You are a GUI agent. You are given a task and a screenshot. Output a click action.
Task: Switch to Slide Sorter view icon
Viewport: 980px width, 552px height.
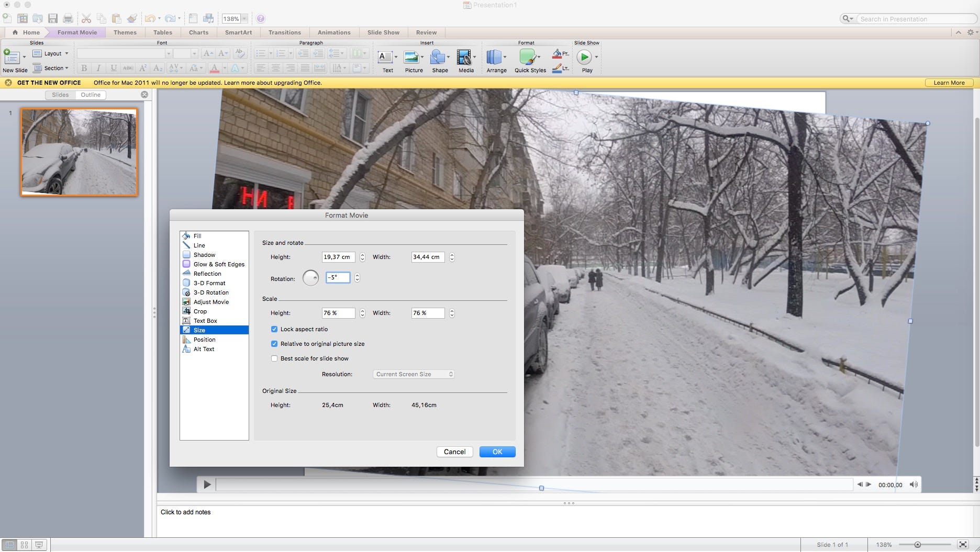pos(24,545)
